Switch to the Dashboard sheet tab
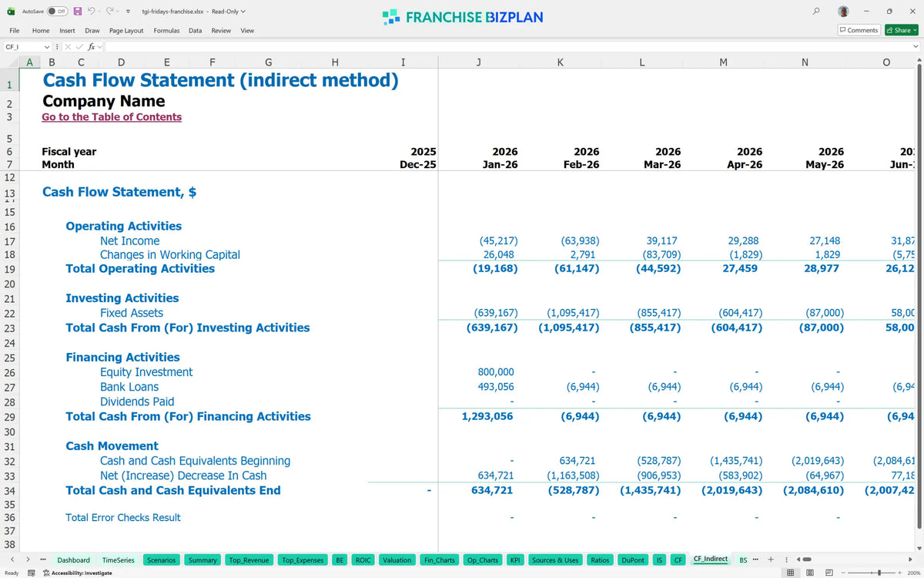Image resolution: width=924 pixels, height=578 pixels. [x=73, y=560]
